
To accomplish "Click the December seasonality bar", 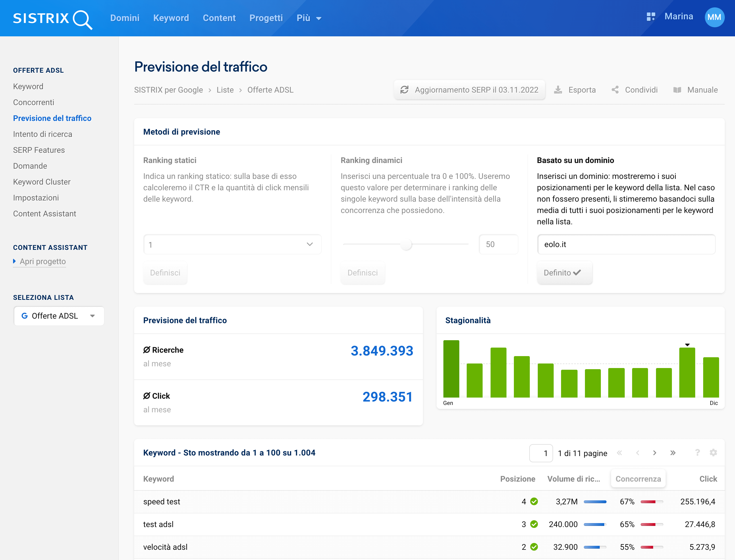I will coord(711,377).
